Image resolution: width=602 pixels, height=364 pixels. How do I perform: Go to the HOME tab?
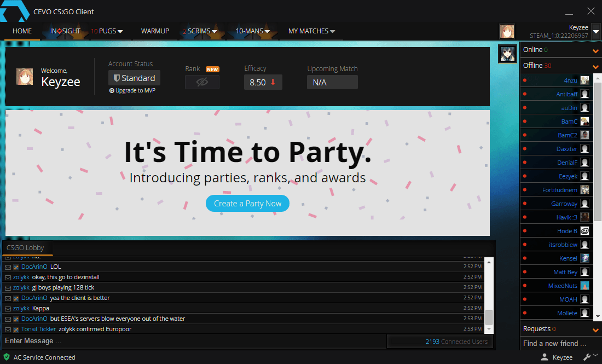pos(22,31)
